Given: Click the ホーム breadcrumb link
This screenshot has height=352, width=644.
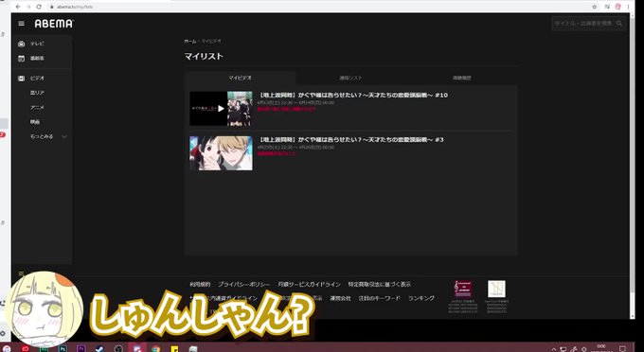Looking at the screenshot, I should (x=190, y=42).
